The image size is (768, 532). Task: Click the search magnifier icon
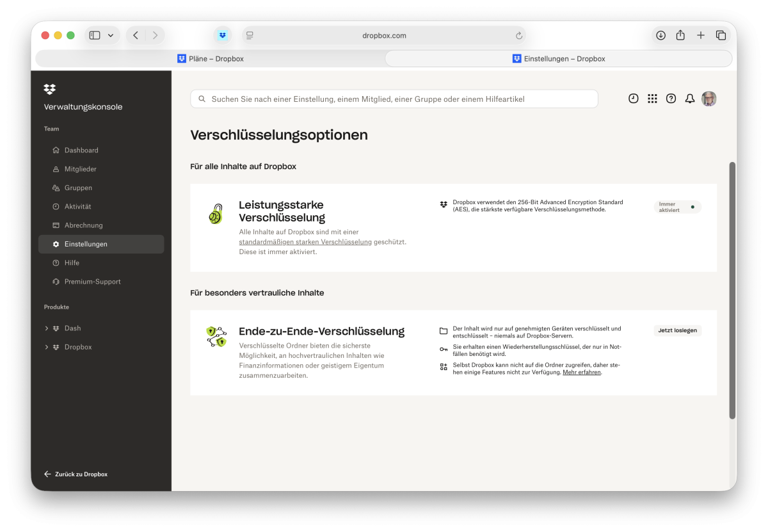[x=202, y=99]
